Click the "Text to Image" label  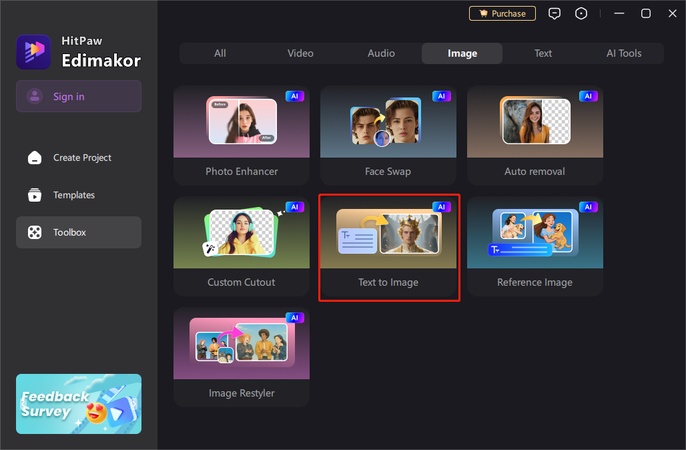click(x=388, y=282)
